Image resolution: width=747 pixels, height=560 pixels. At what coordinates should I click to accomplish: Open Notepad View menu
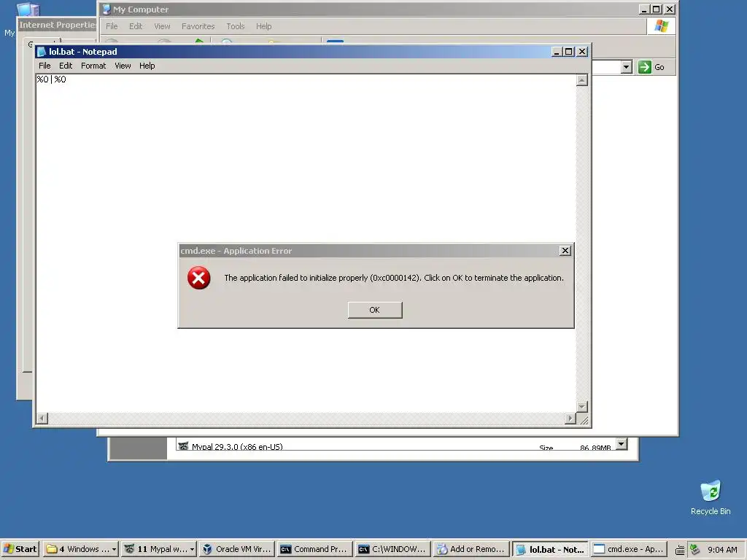click(123, 66)
